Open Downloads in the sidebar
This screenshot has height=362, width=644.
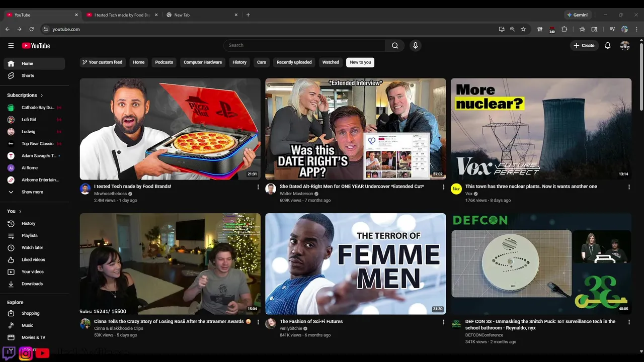click(x=34, y=284)
